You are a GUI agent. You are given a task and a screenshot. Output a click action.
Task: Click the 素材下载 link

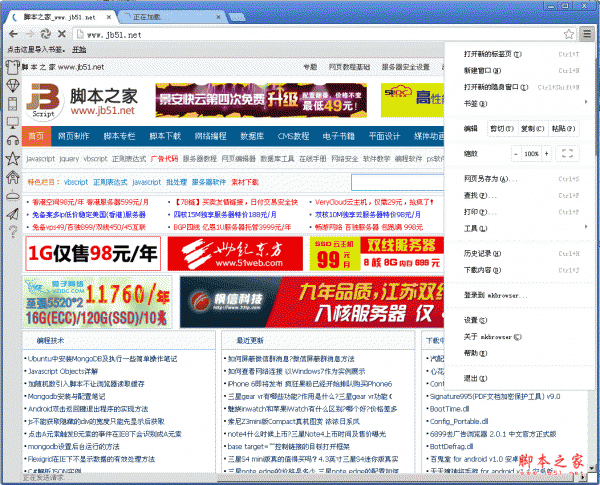245,182
